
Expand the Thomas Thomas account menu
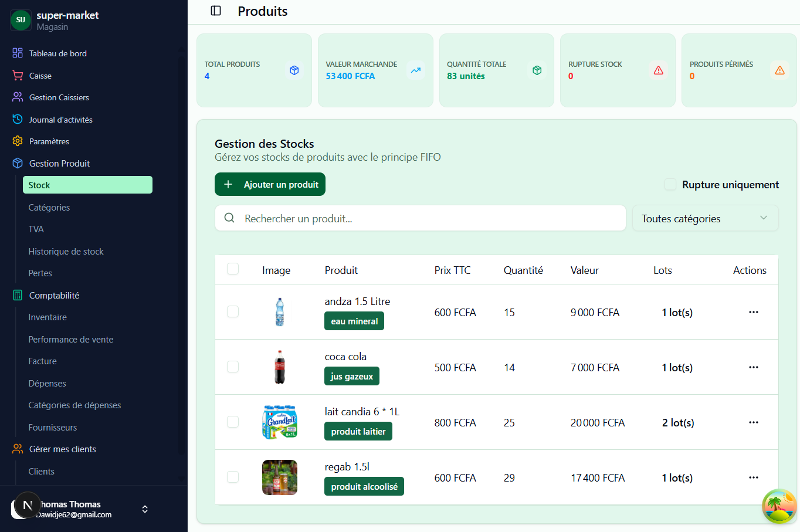pos(144,509)
